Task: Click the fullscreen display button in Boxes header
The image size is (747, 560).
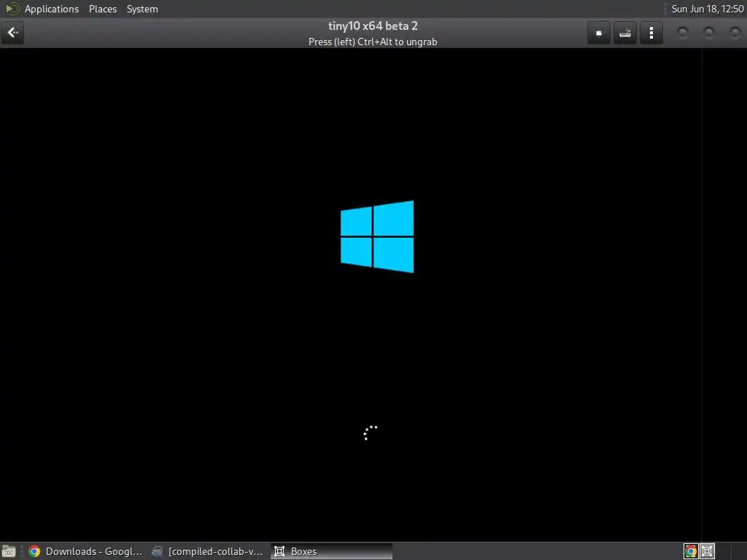Action: [599, 33]
